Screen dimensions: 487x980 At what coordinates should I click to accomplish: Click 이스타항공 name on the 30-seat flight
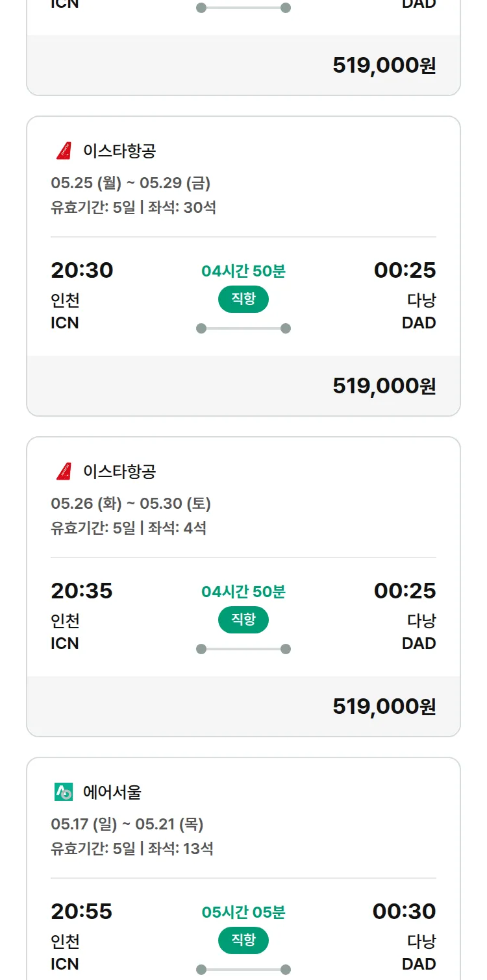coord(119,151)
